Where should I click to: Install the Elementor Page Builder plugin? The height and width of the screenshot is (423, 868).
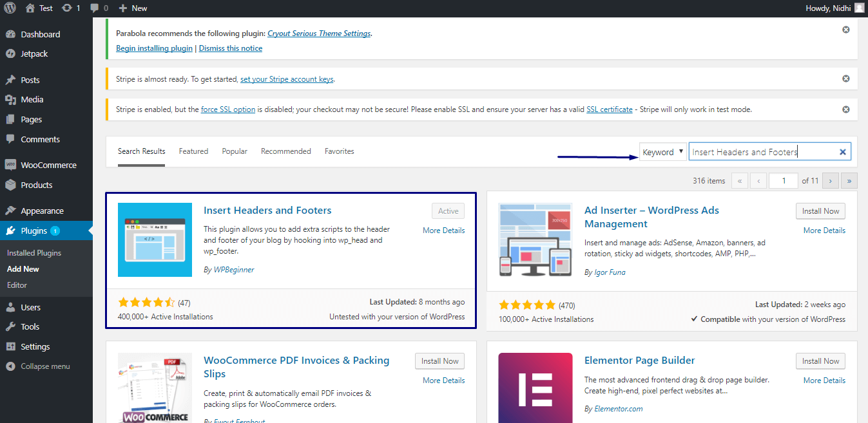point(820,361)
